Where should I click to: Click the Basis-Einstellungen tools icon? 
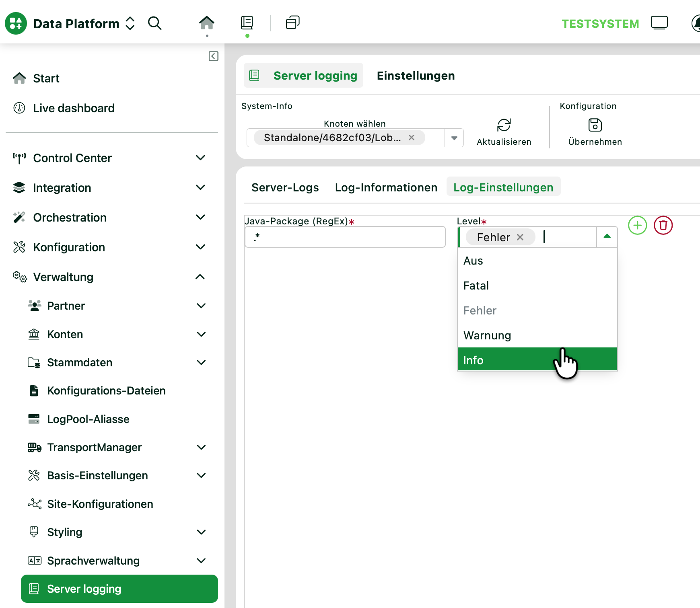point(34,476)
